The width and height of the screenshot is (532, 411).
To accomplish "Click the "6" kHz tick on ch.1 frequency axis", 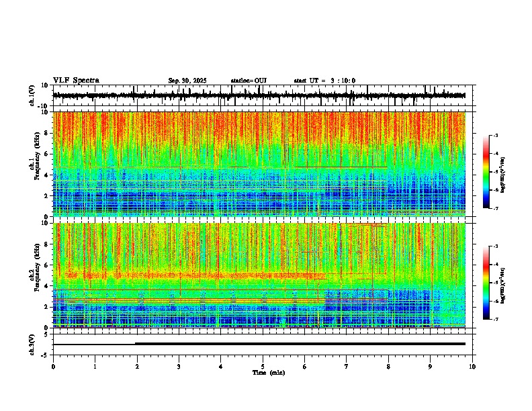I will 46,154.
